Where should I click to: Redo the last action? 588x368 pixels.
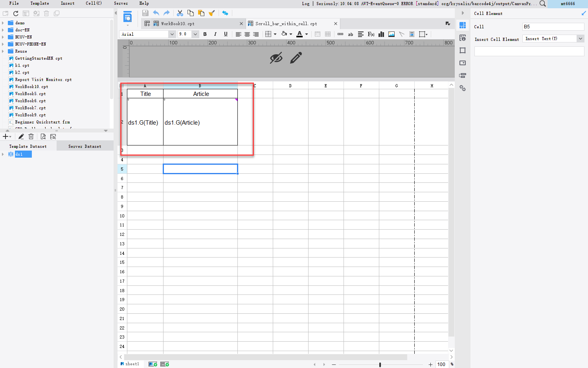(167, 13)
